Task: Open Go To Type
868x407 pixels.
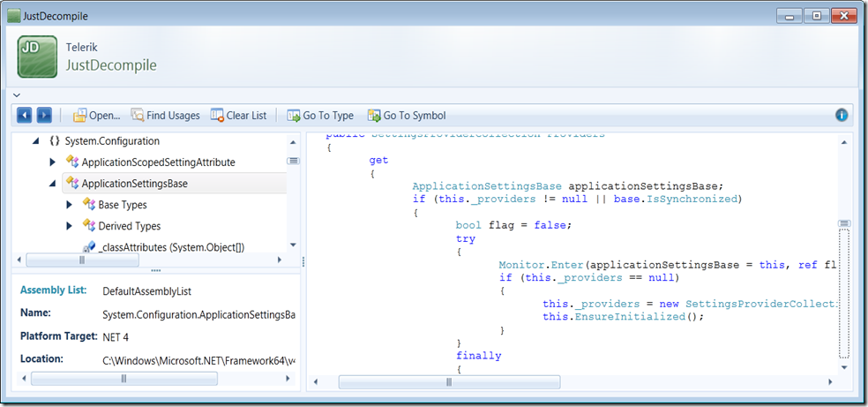Action: pos(320,116)
